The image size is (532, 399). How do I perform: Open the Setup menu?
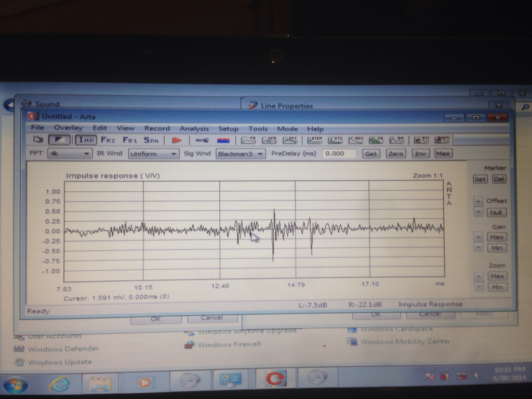click(229, 129)
